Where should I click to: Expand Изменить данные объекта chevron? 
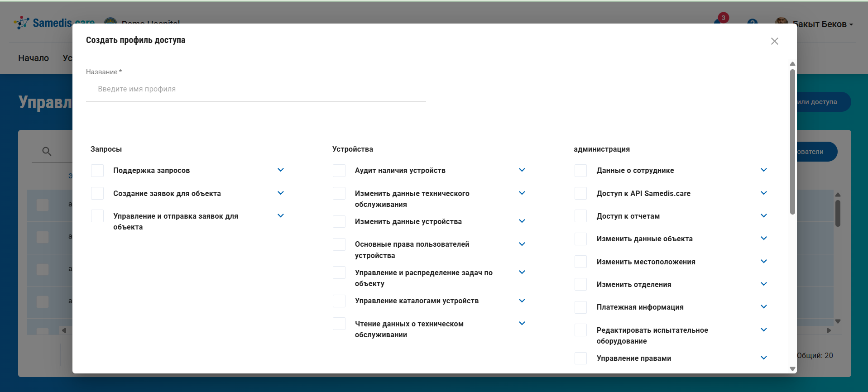point(764,238)
